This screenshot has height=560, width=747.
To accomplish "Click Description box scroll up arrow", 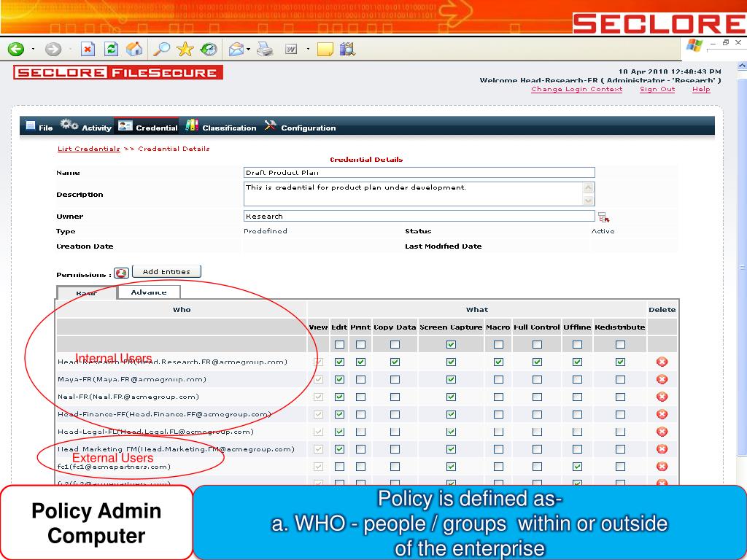I will 589,187.
